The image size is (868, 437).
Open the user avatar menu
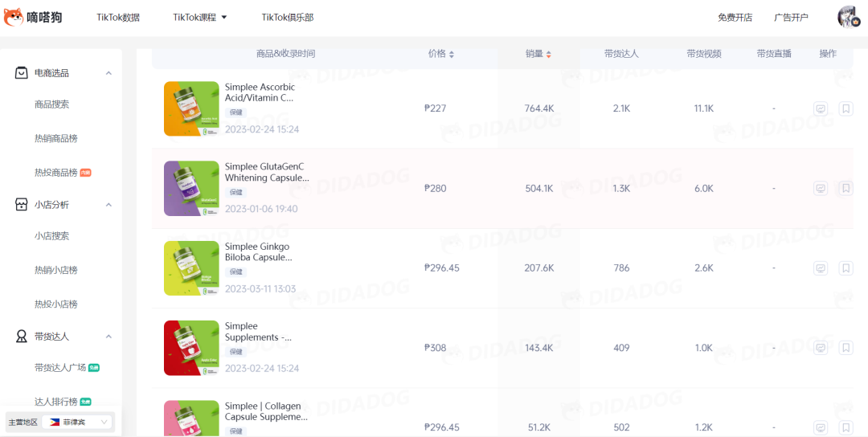849,17
